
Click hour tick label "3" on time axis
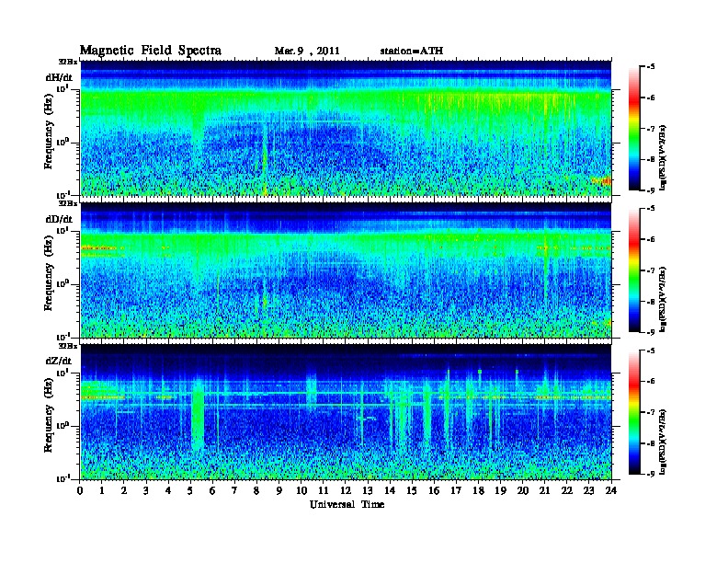tap(146, 490)
